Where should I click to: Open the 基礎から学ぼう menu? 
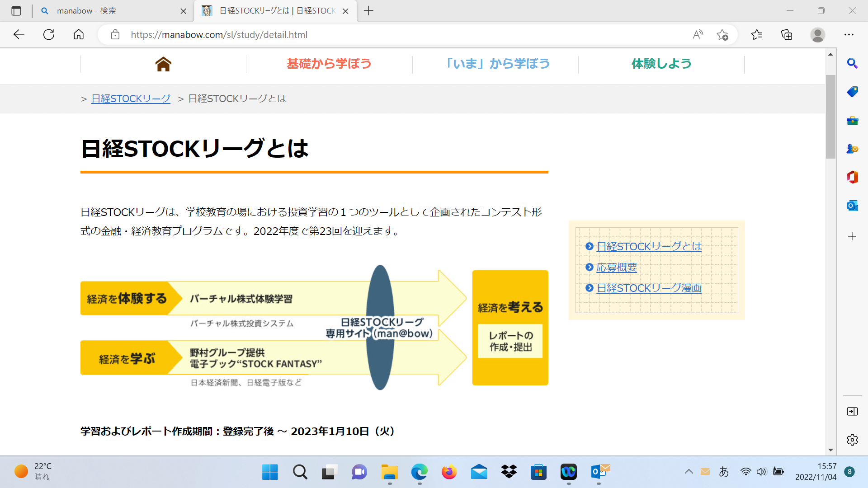329,64
